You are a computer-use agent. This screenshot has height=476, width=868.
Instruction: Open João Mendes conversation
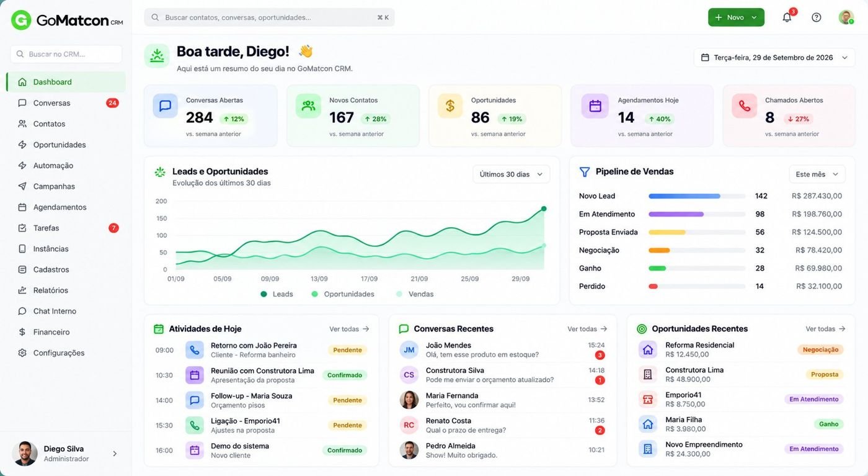(x=502, y=350)
